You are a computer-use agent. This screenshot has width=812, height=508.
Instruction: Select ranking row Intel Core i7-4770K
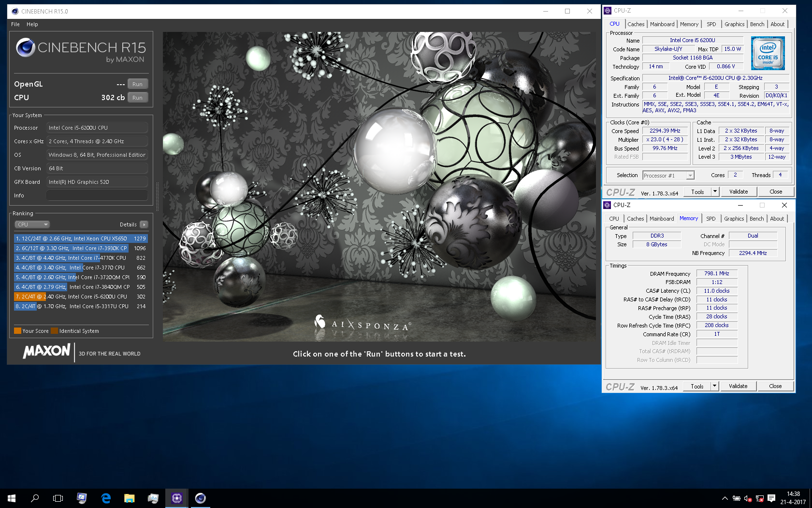pos(81,258)
